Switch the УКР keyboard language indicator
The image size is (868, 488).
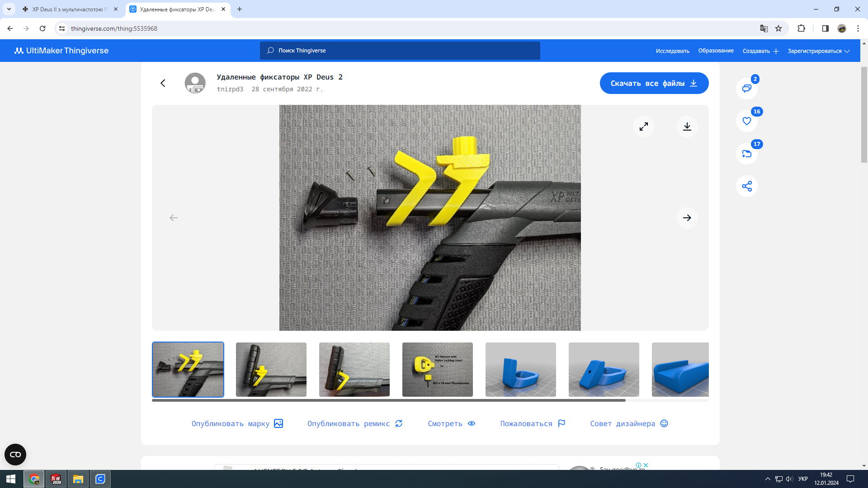point(803,479)
